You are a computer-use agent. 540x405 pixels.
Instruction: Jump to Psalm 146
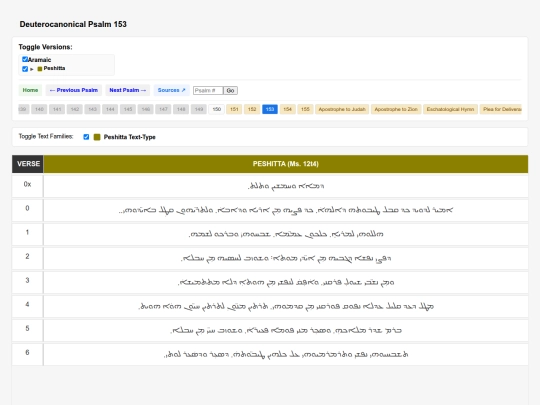146,109
